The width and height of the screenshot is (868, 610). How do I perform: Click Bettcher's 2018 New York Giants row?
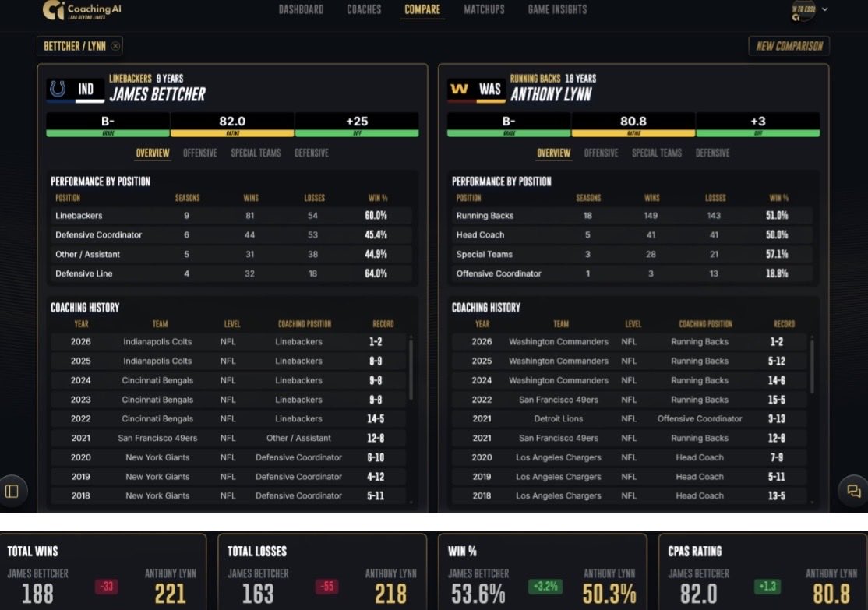228,495
